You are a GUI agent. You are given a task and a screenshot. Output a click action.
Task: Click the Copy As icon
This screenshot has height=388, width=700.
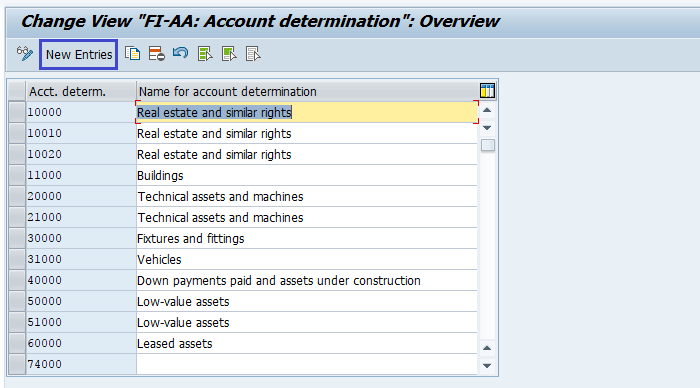[133, 54]
